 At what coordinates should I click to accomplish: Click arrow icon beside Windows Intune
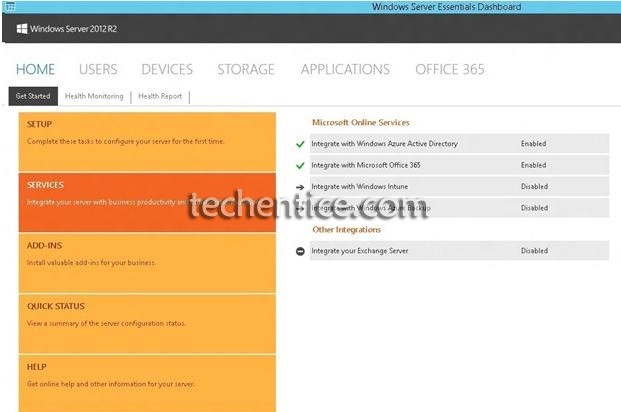[x=300, y=187]
